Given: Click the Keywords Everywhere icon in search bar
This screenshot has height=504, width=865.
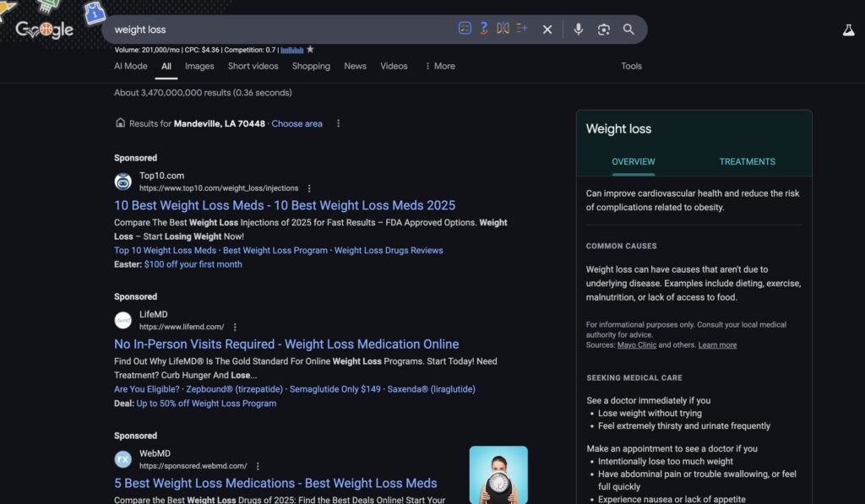Looking at the screenshot, I should [x=483, y=28].
